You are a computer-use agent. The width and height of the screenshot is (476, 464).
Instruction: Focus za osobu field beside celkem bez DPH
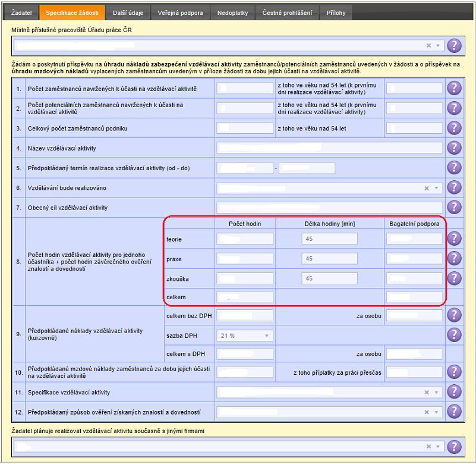pyautogui.click(x=414, y=315)
